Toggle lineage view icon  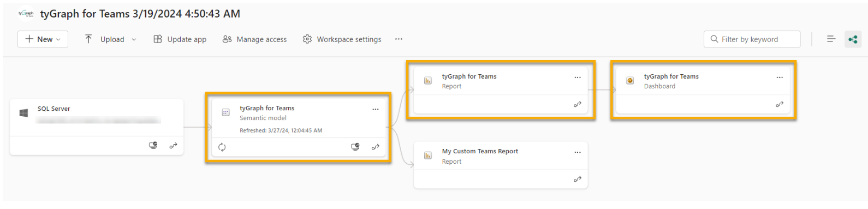click(x=853, y=39)
